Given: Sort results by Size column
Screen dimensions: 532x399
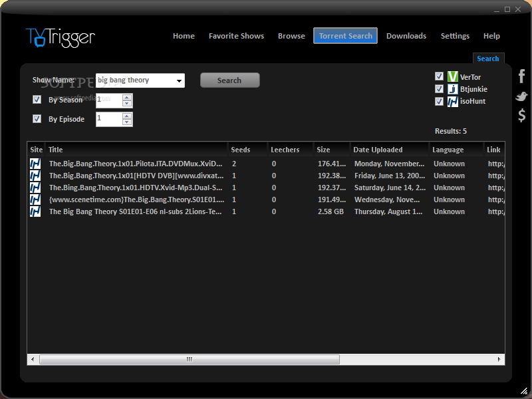Looking at the screenshot, I should (332, 150).
